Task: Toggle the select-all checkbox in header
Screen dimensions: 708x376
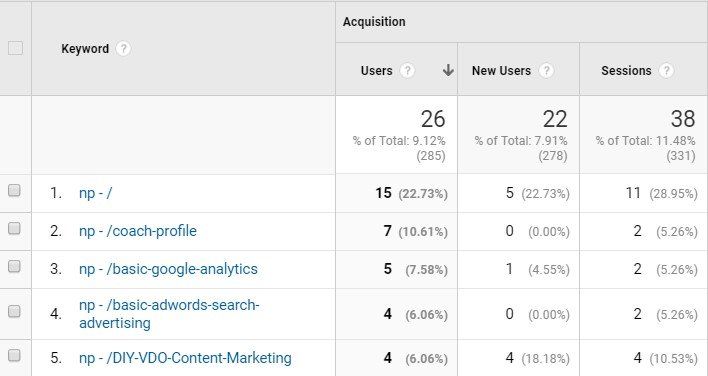Action: [x=15, y=48]
